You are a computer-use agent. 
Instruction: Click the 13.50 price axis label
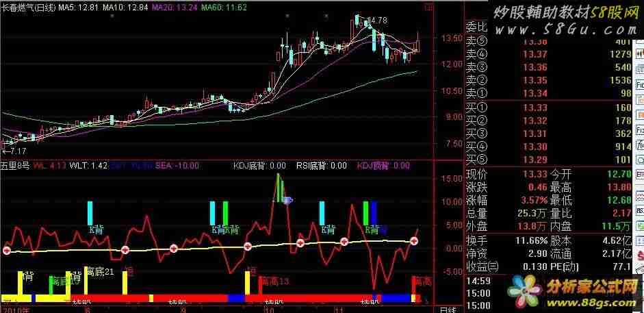(452, 38)
